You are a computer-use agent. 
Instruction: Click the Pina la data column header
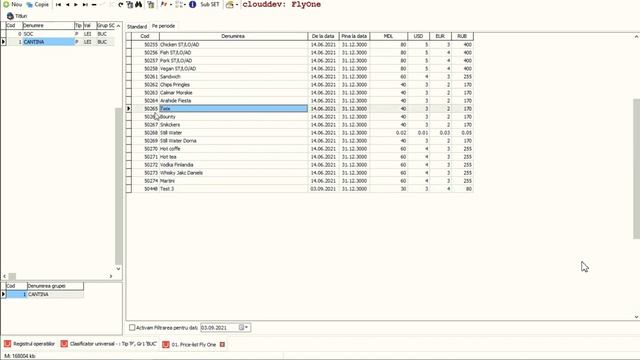click(354, 36)
